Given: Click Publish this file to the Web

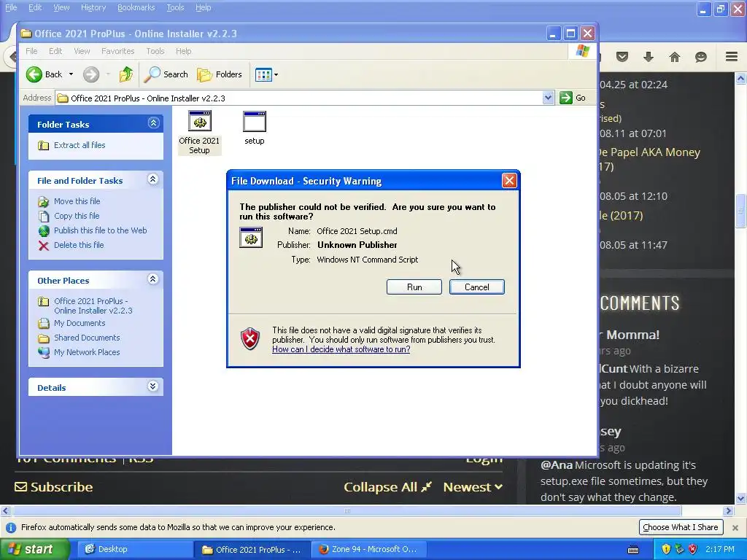Looking at the screenshot, I should click(100, 230).
